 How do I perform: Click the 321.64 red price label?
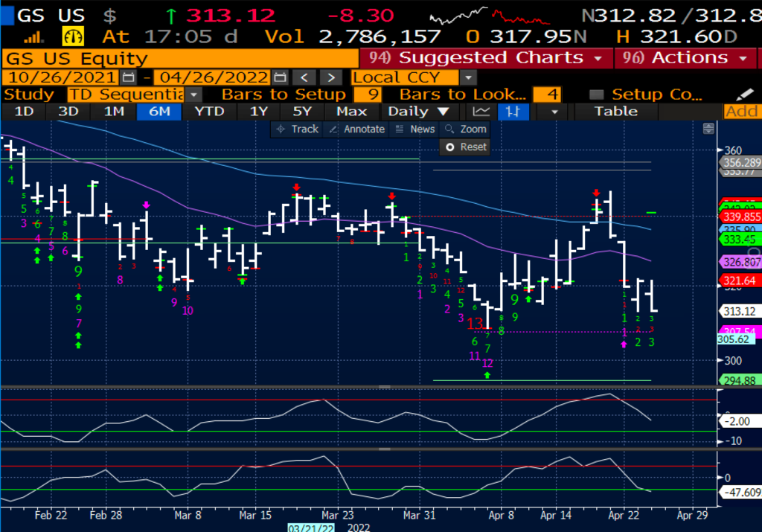pos(739,281)
